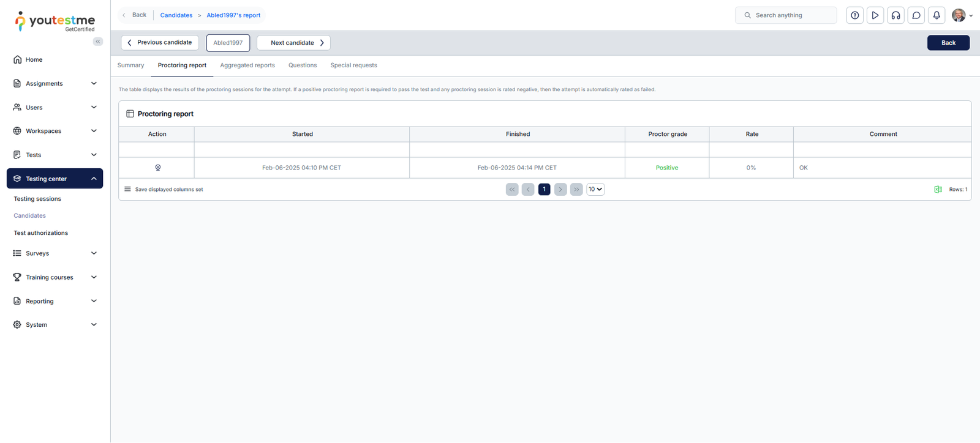Open the chat messages icon
The image size is (980, 443).
916,15
